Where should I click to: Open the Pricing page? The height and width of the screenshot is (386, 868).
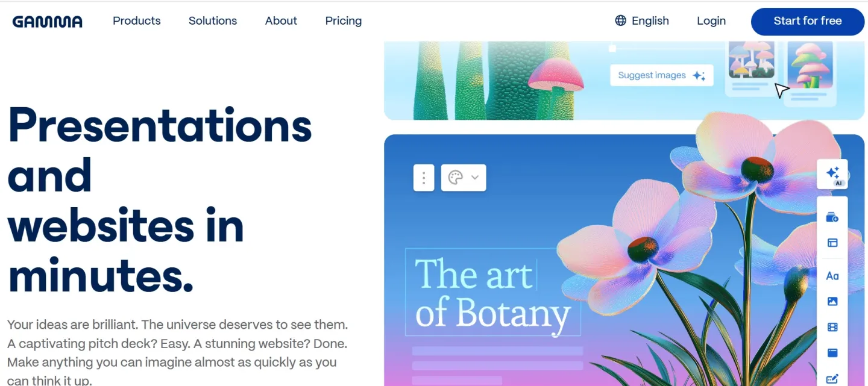(x=344, y=21)
